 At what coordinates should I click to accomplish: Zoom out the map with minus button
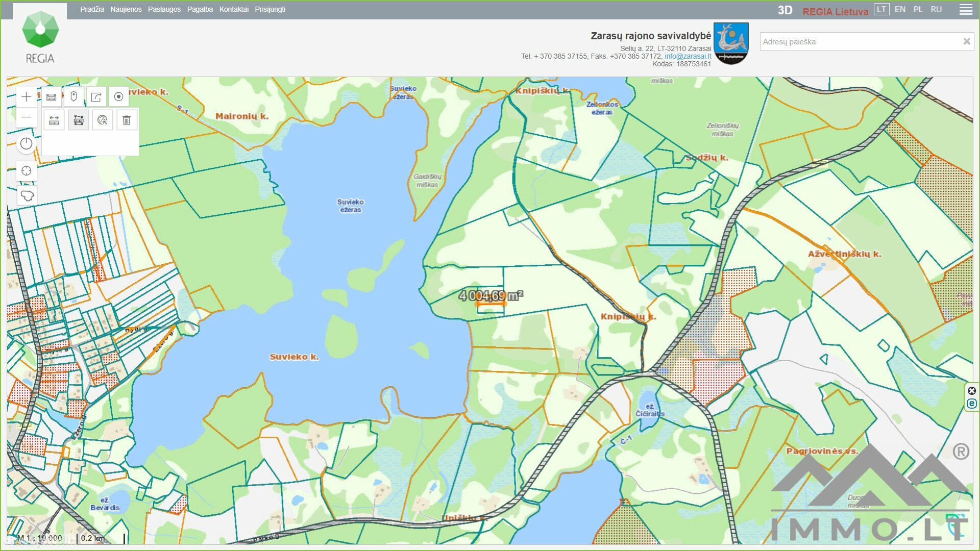pyautogui.click(x=27, y=117)
